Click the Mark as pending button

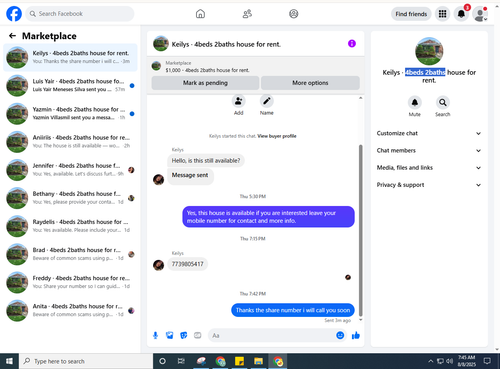(205, 83)
